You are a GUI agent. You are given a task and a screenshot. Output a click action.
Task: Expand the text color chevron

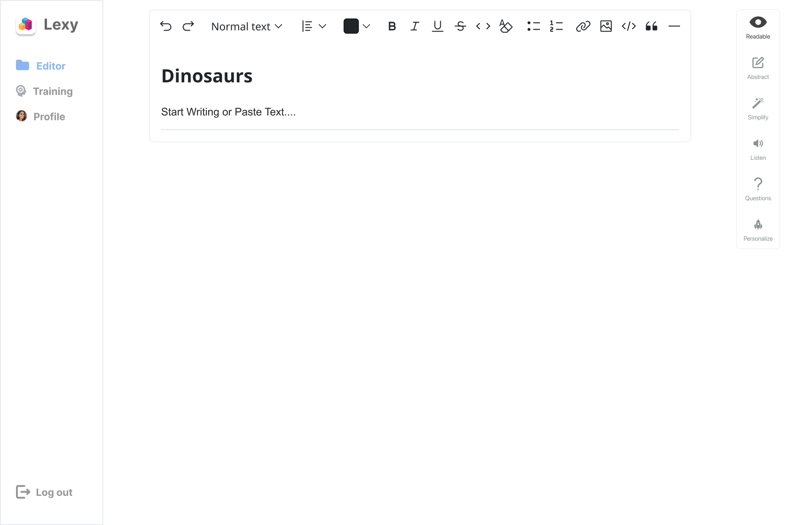[367, 26]
